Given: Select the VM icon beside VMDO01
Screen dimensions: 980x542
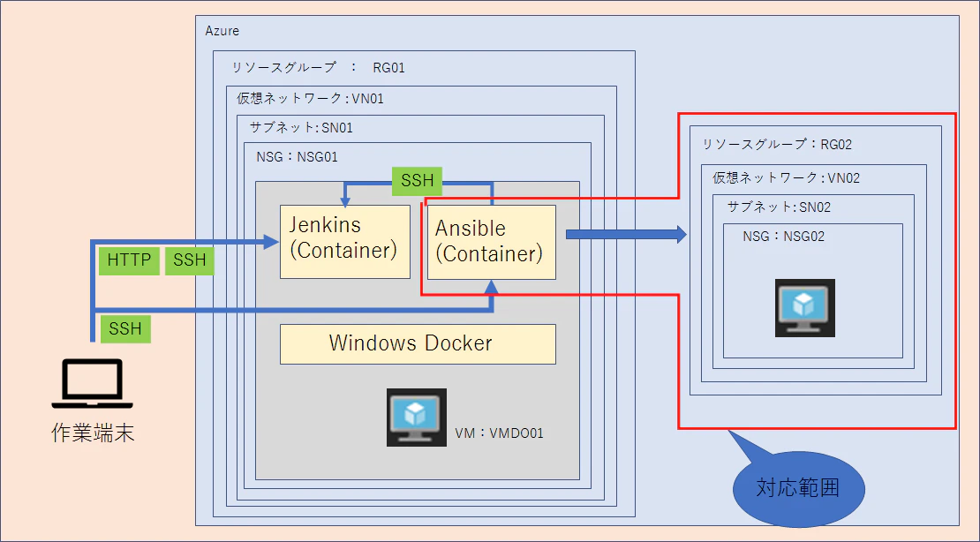Looking at the screenshot, I should pyautogui.click(x=416, y=417).
